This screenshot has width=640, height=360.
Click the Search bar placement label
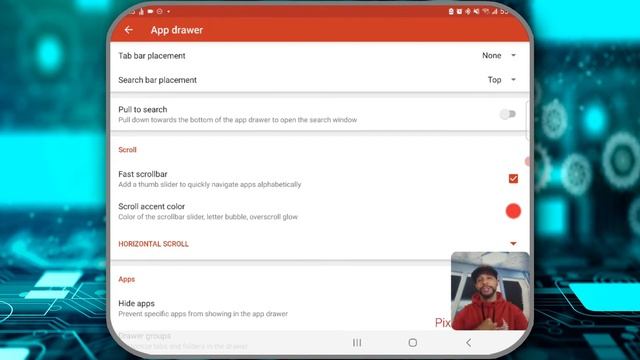tap(158, 80)
